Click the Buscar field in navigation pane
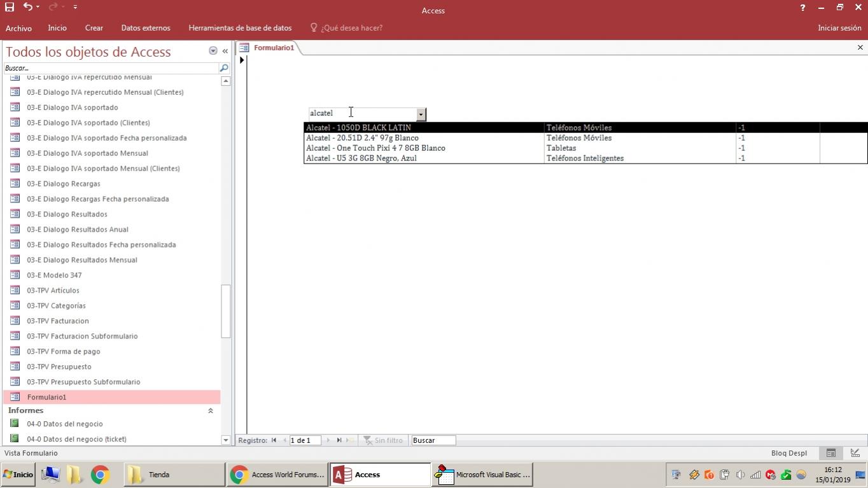Viewport: 868px width, 488px height. coord(111,68)
